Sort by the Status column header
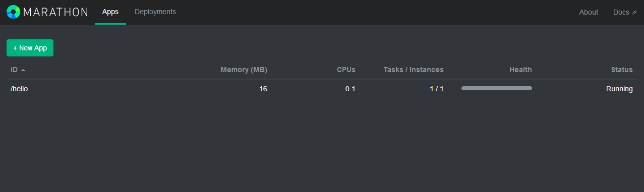Screen dimensions: 644x192 622,70
